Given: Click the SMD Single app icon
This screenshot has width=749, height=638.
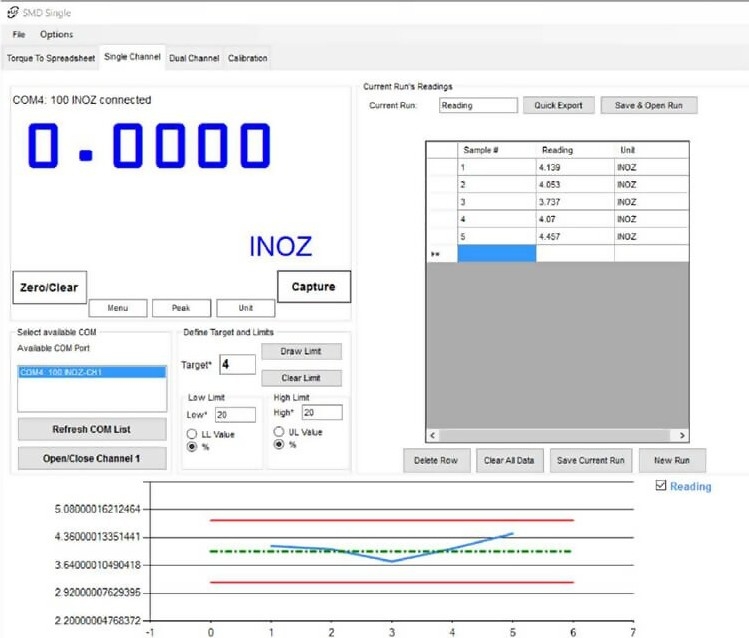Looking at the screenshot, I should [x=12, y=12].
